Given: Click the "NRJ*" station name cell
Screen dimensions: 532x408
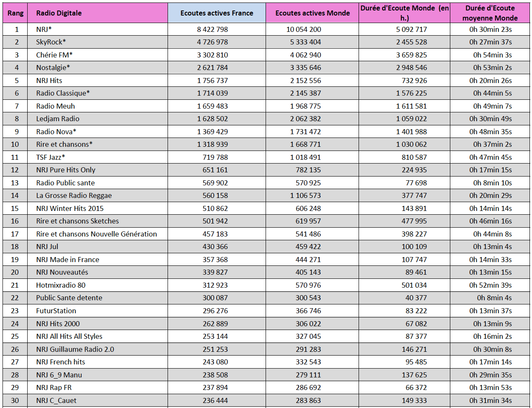Looking at the screenshot, I should pyautogui.click(x=44, y=29).
